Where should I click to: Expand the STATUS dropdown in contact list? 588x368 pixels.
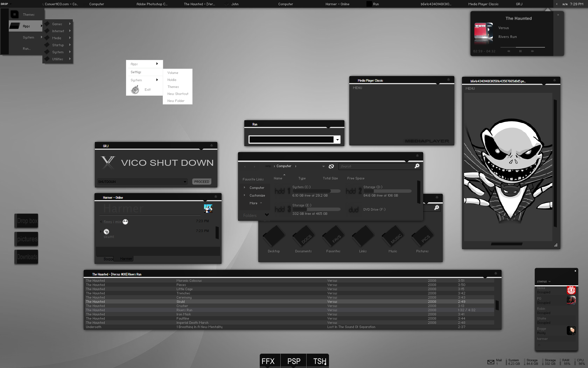(x=549, y=281)
